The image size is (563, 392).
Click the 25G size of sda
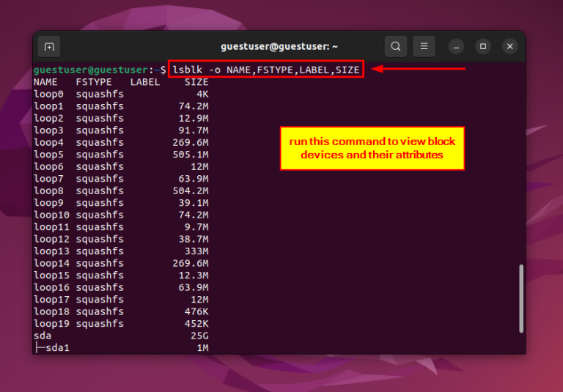(199, 336)
